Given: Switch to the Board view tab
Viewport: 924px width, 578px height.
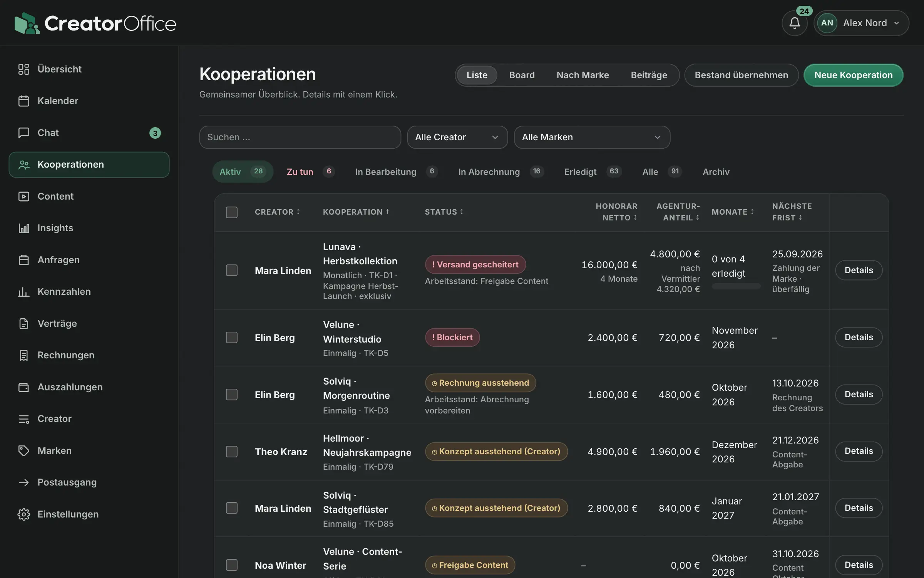Looking at the screenshot, I should point(522,75).
